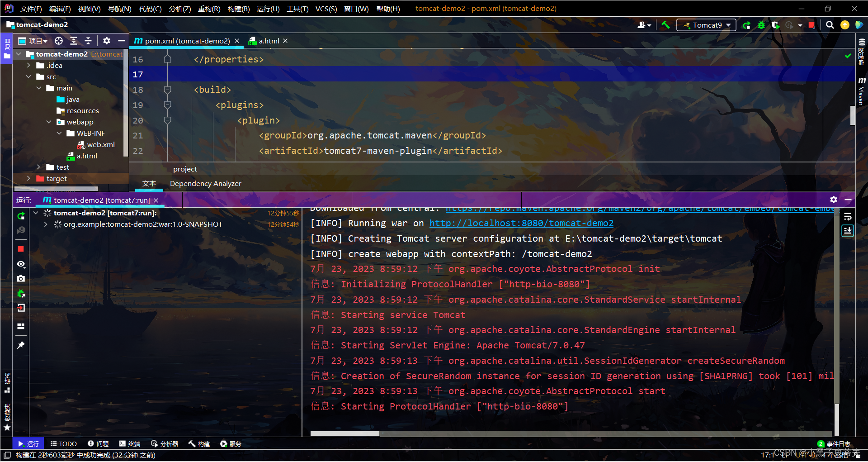
Task: Click the Project panel horizontal scrollbar
Action: [56, 188]
